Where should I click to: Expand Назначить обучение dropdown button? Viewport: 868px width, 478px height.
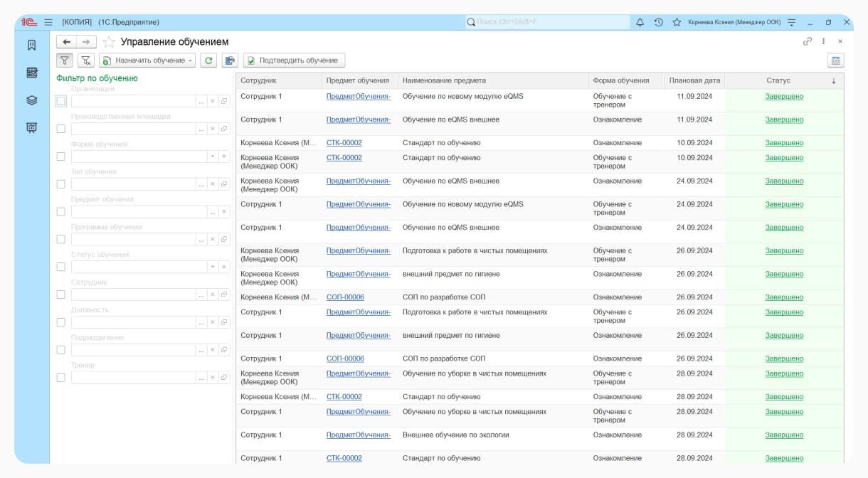point(147,60)
